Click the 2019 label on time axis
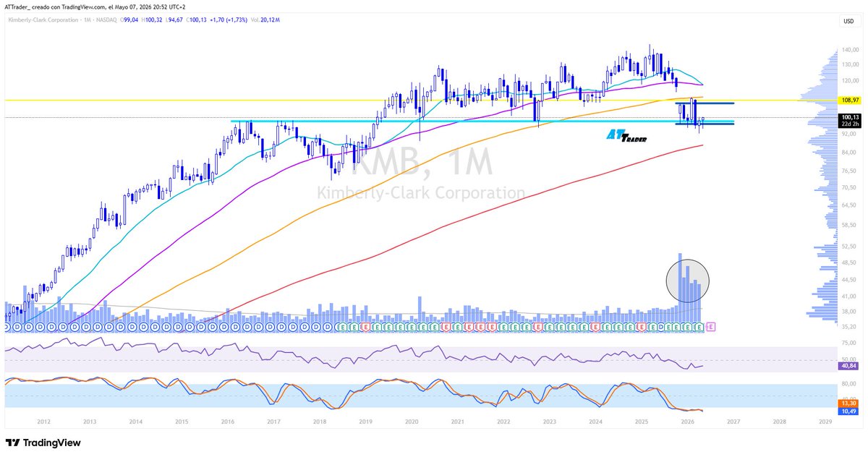Viewport: 868px width, 457px height. click(366, 421)
